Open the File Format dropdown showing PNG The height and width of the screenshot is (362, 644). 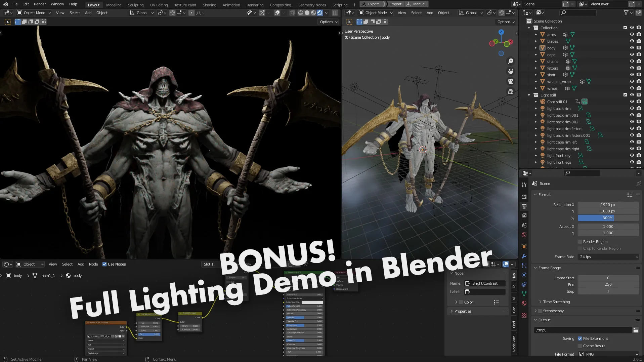[608, 354]
